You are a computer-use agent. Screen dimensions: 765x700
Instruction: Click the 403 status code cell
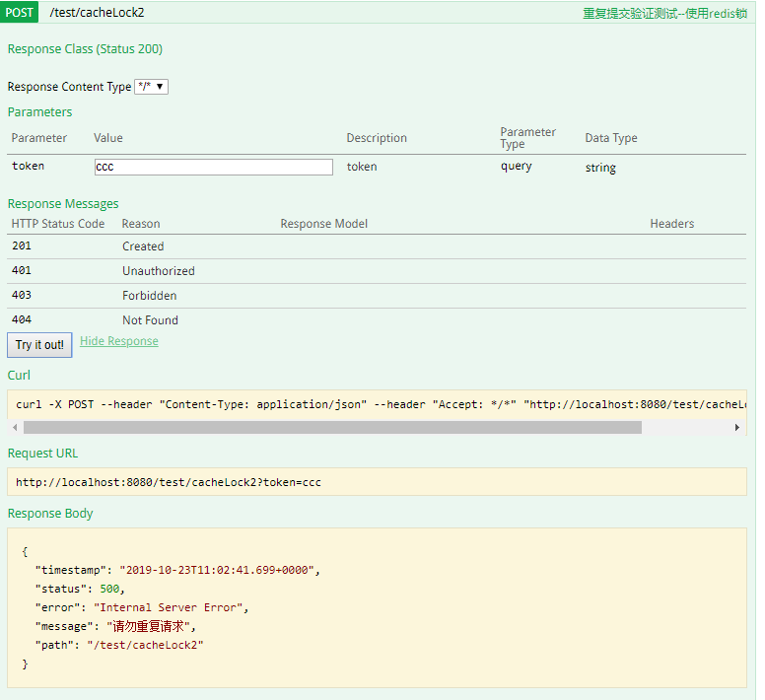(22, 295)
